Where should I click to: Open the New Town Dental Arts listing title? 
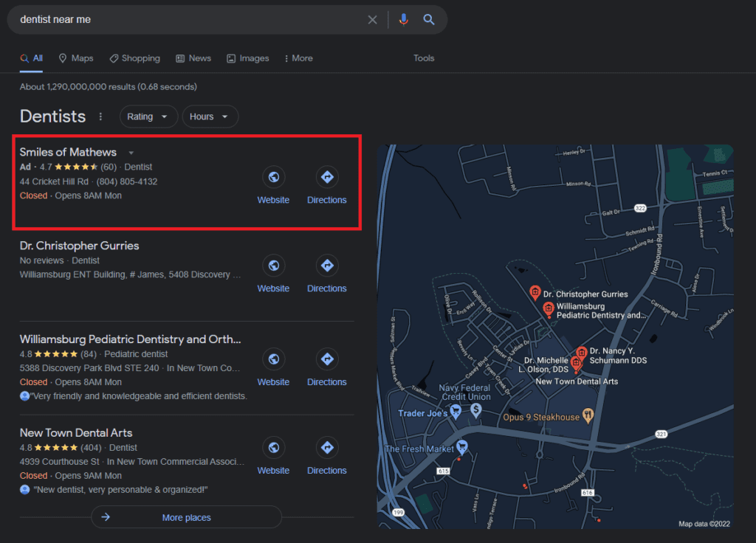(x=76, y=432)
